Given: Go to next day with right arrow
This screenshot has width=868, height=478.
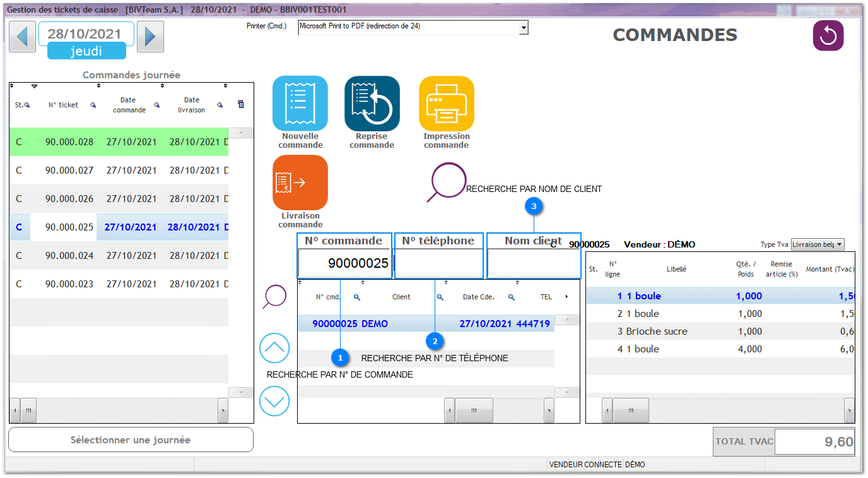Looking at the screenshot, I should click(150, 37).
